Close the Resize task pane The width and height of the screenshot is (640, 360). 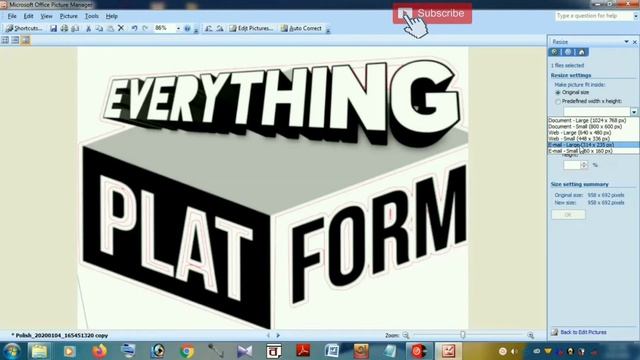click(x=635, y=42)
